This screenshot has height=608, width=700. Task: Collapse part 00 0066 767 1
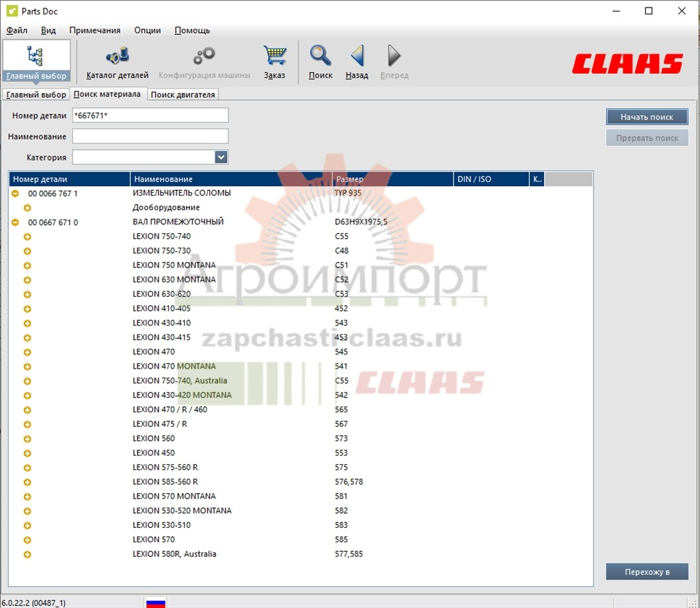[15, 194]
